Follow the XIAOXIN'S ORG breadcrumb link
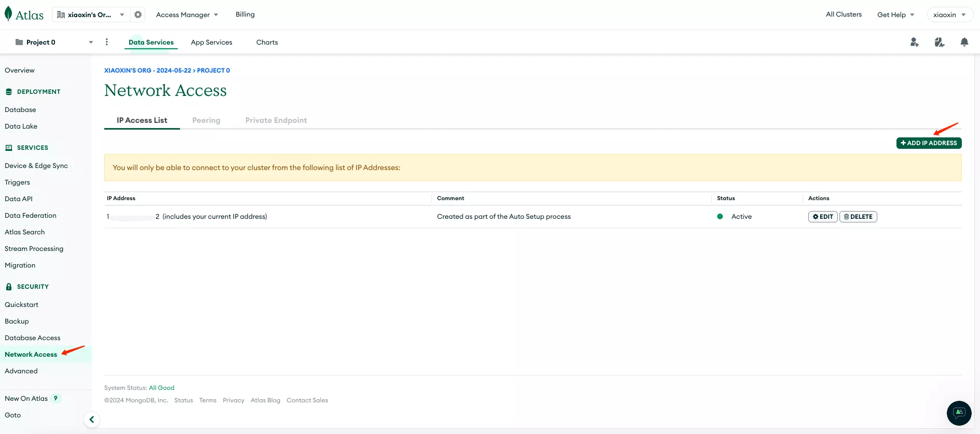The width and height of the screenshot is (980, 434). [148, 71]
